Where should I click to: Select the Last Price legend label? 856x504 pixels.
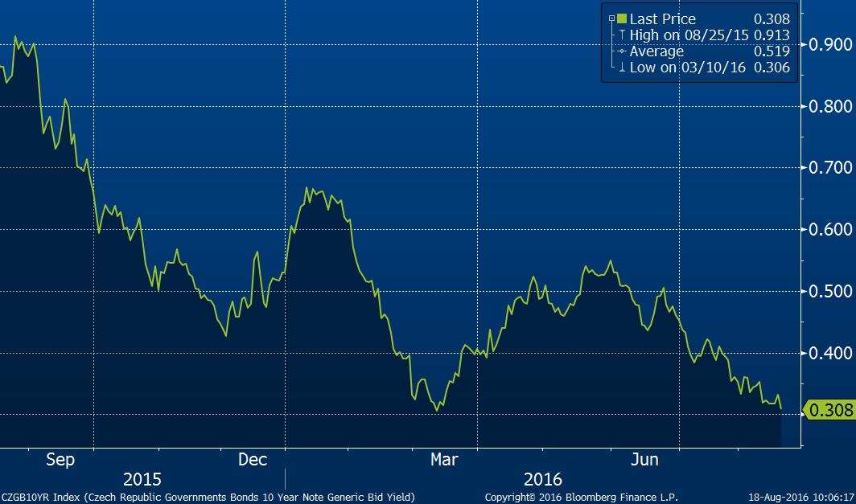click(x=662, y=19)
